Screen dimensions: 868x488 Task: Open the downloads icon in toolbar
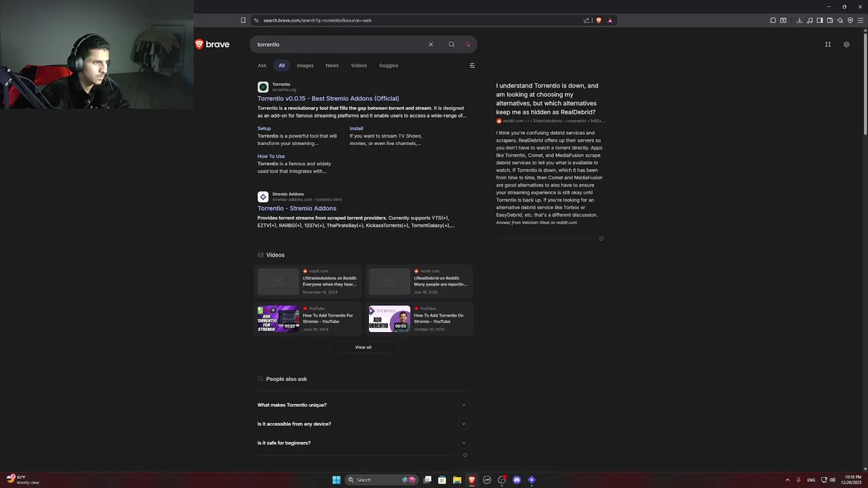(x=800, y=20)
